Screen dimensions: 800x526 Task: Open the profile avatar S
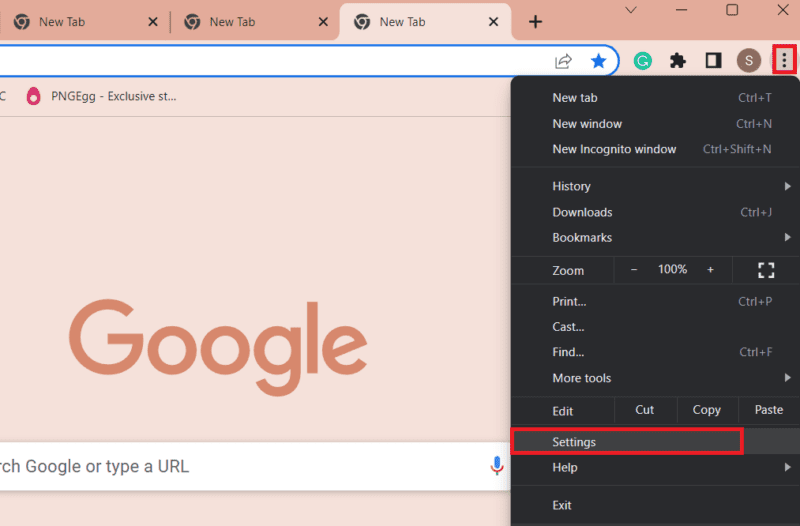748,61
